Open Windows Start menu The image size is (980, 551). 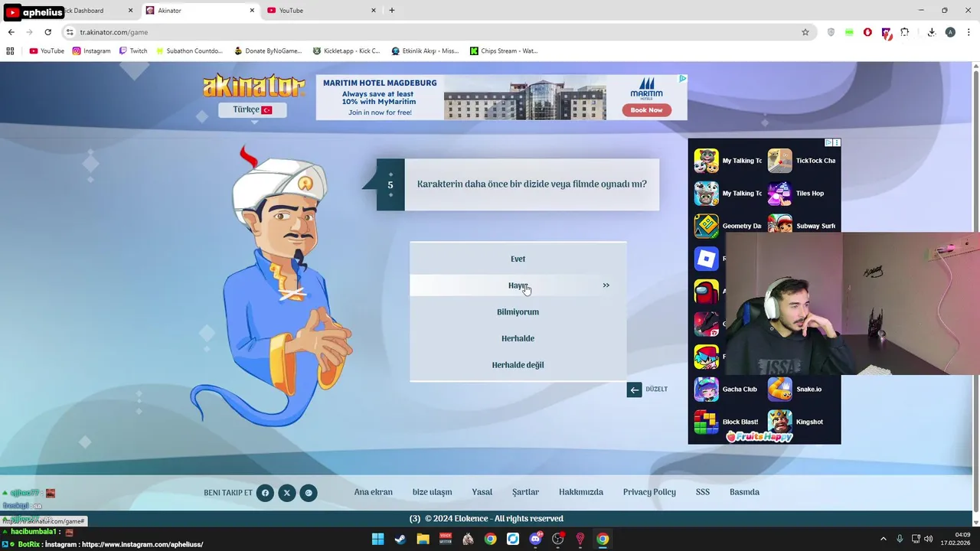tap(377, 539)
